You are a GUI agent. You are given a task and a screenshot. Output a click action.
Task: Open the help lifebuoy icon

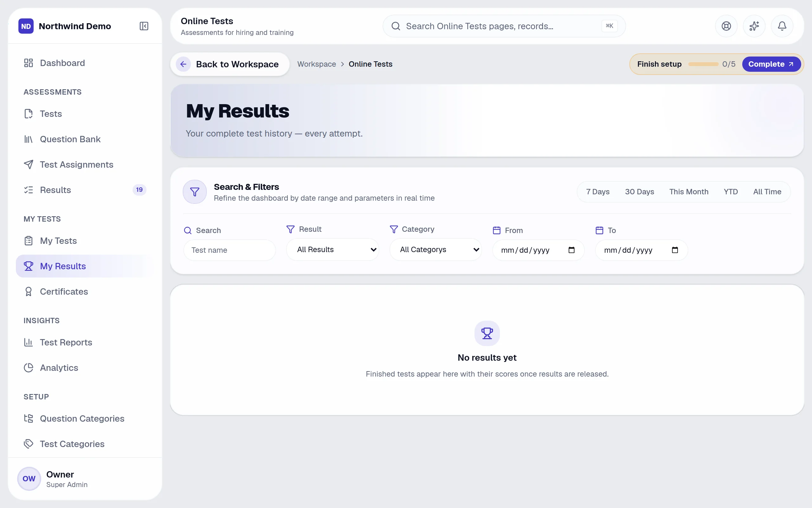point(726,26)
